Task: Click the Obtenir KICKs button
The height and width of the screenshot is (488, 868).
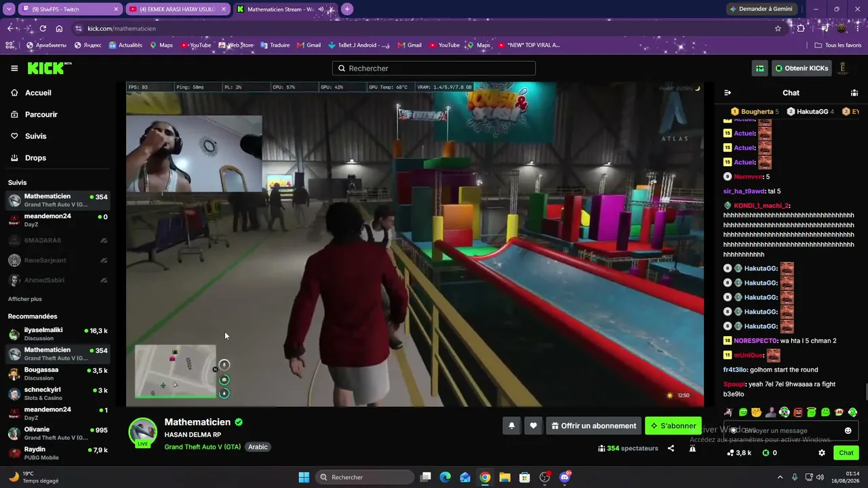Action: [x=802, y=68]
